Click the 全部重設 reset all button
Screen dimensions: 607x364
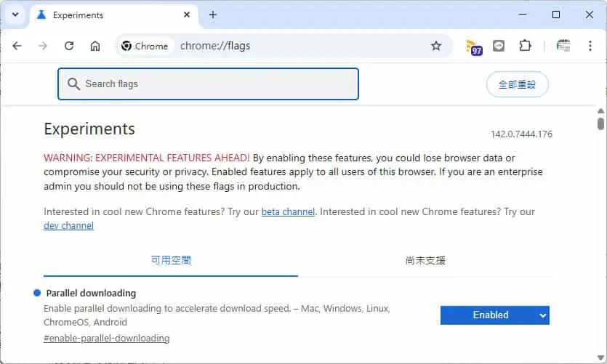click(x=517, y=84)
